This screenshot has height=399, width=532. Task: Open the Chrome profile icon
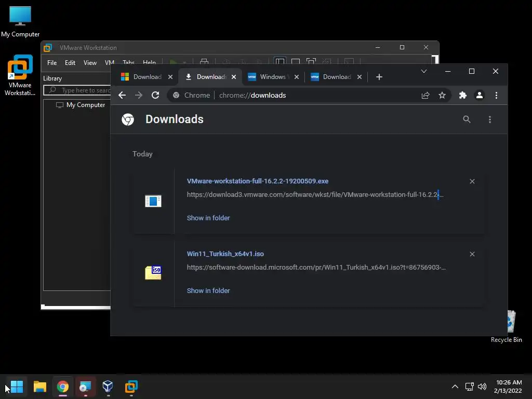(x=480, y=96)
